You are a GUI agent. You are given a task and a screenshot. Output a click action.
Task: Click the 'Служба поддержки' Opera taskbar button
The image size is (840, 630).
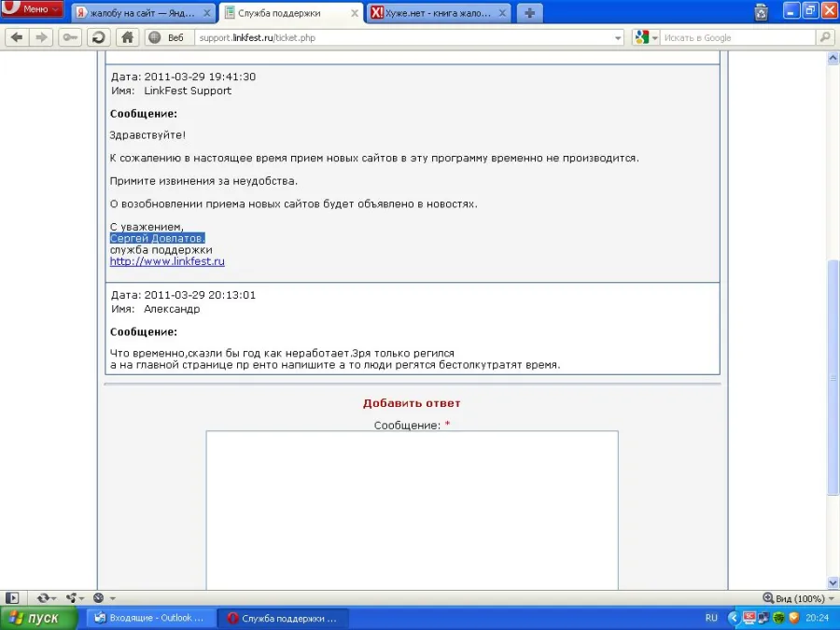tap(284, 618)
